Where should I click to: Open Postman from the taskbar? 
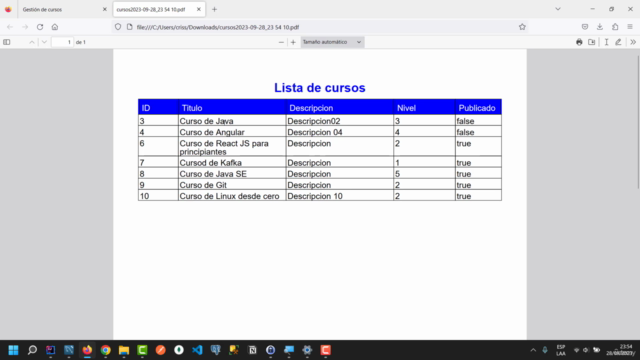[x=160, y=350]
